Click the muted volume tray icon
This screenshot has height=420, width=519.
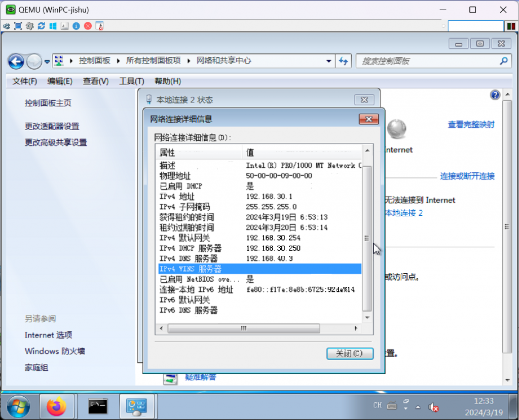tap(433, 406)
